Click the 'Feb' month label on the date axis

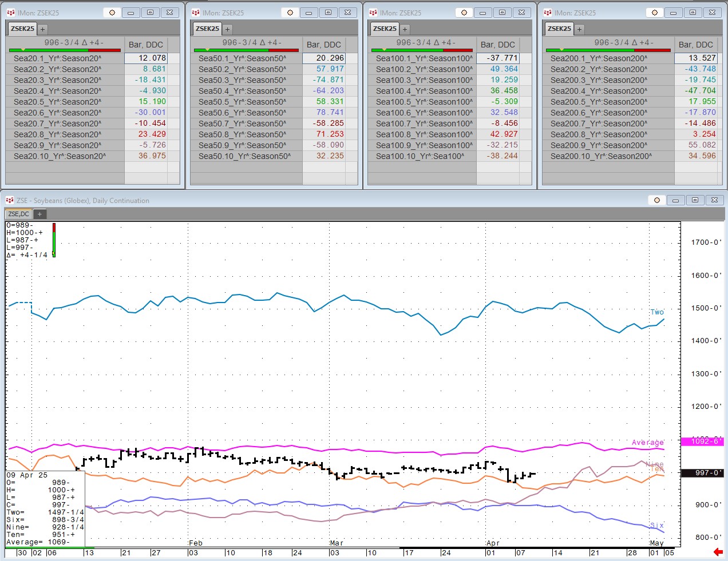(x=196, y=543)
